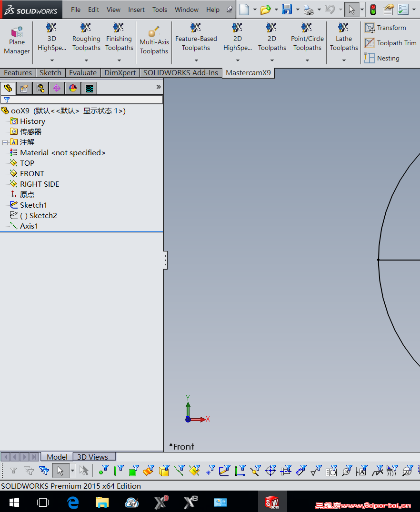Open the DisplayManager panel tab

click(73, 88)
